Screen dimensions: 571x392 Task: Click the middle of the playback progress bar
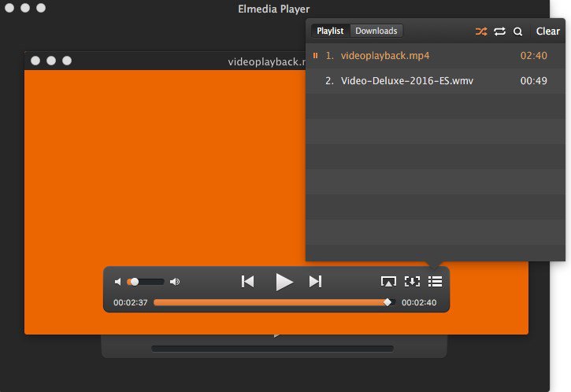[x=273, y=302]
